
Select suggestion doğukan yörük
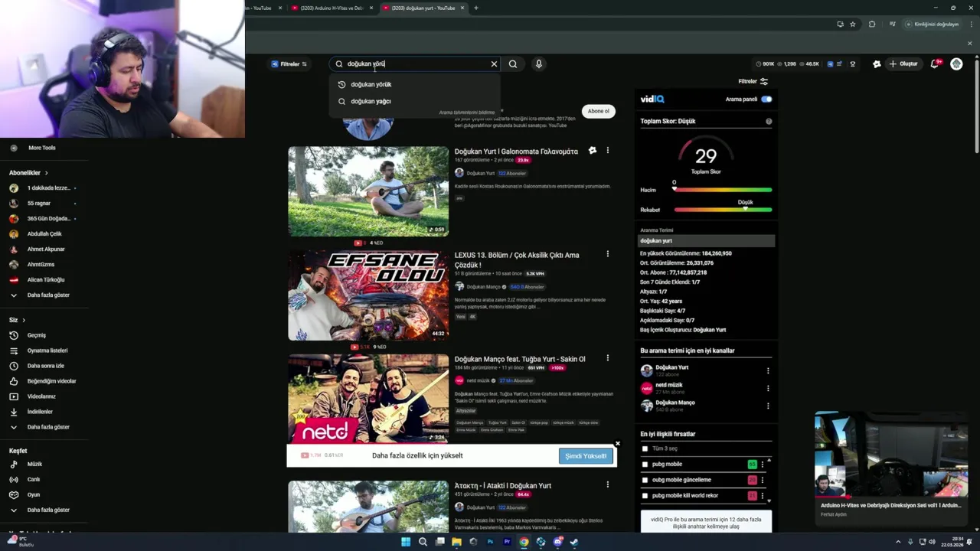(415, 85)
